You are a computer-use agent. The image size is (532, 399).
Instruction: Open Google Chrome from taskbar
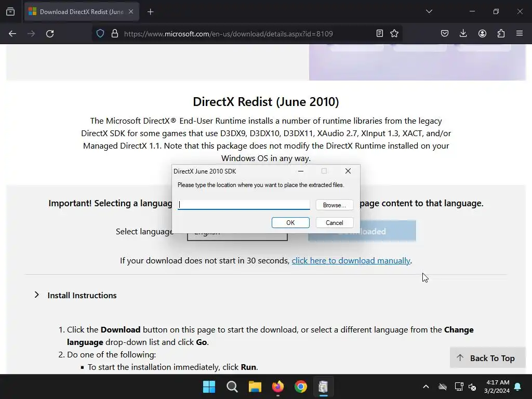(301, 387)
